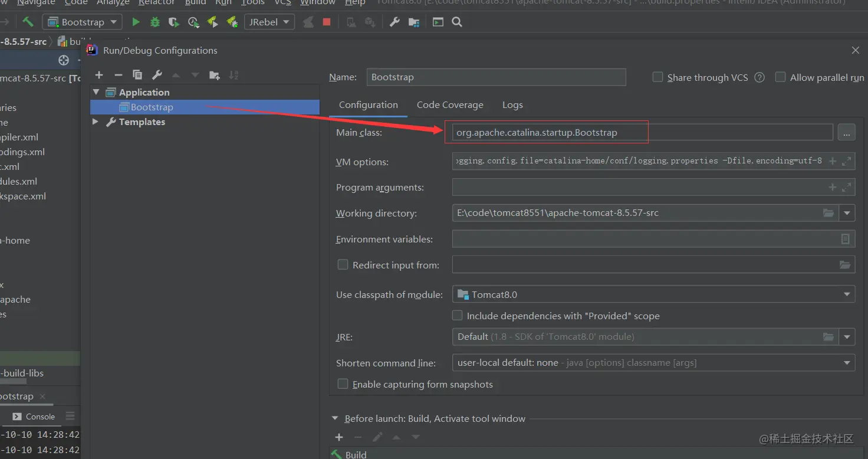Open the Window menu
The height and width of the screenshot is (459, 868).
[318, 3]
